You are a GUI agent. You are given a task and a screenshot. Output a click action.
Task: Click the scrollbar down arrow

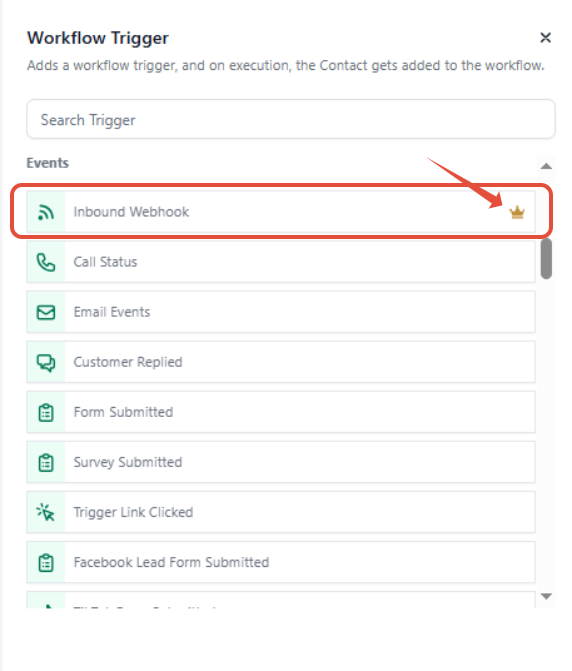tap(546, 596)
